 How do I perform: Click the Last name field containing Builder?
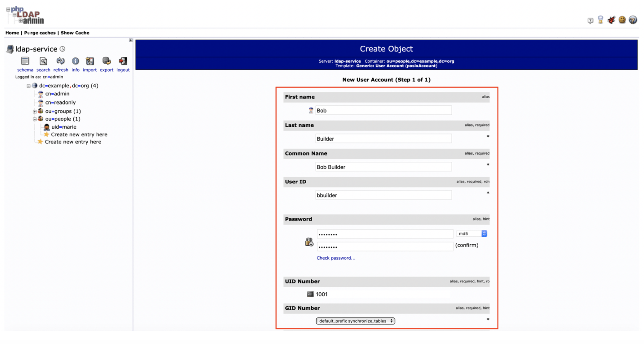383,138
